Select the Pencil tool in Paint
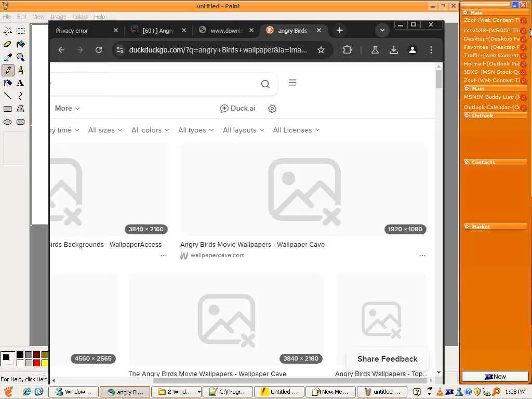 (7, 70)
